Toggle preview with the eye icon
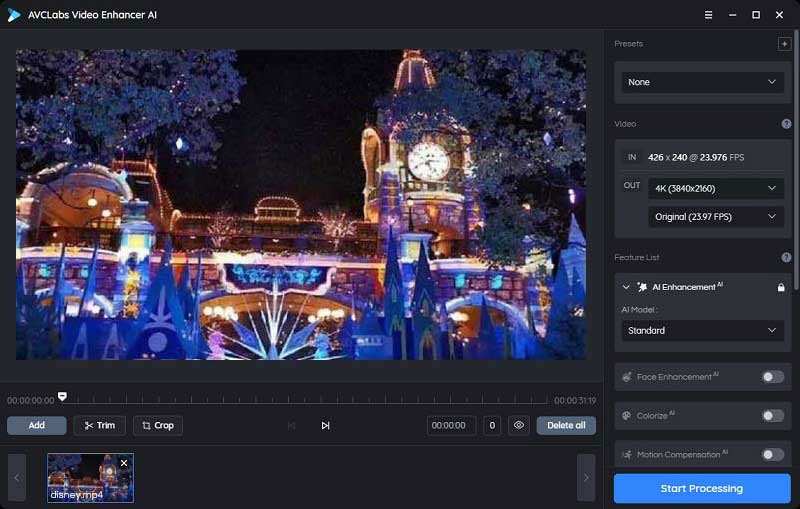800x509 pixels. pos(518,425)
